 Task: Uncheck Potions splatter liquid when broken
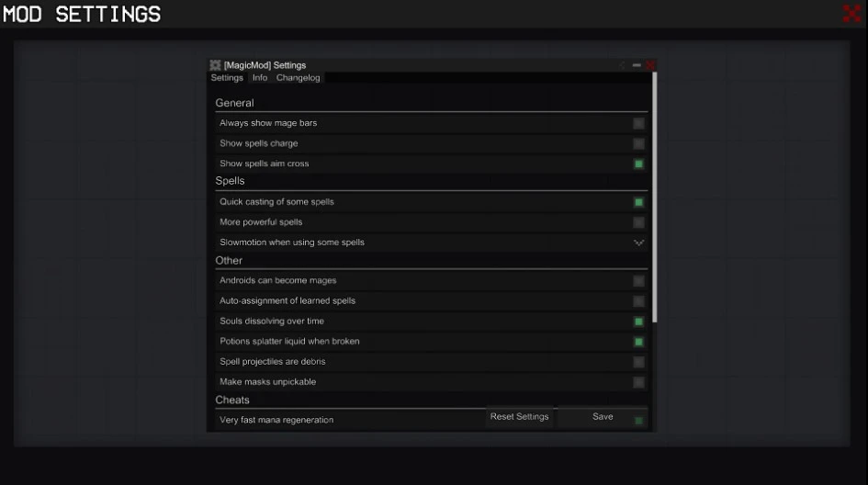(x=638, y=342)
